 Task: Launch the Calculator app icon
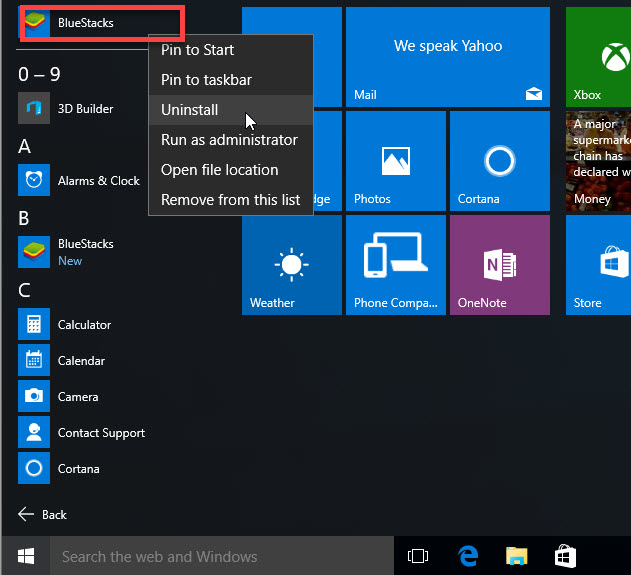point(34,324)
